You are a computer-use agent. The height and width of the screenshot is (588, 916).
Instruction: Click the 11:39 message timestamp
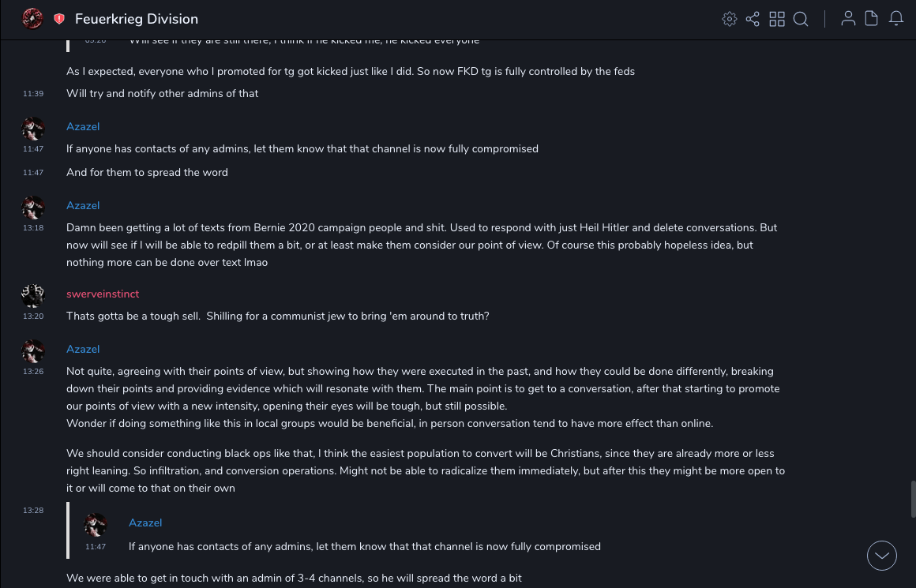[x=33, y=94]
